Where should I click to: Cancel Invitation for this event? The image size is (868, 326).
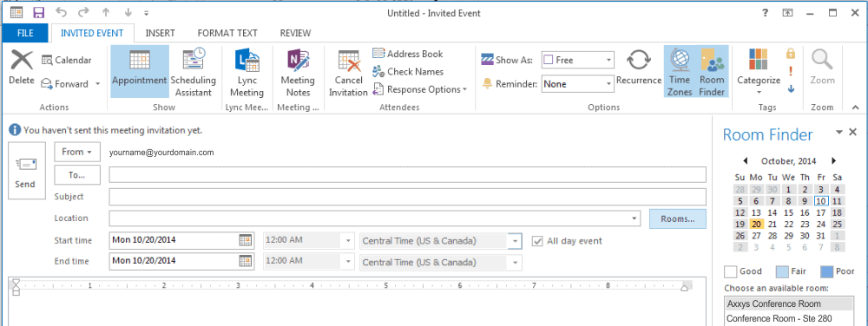tap(349, 71)
